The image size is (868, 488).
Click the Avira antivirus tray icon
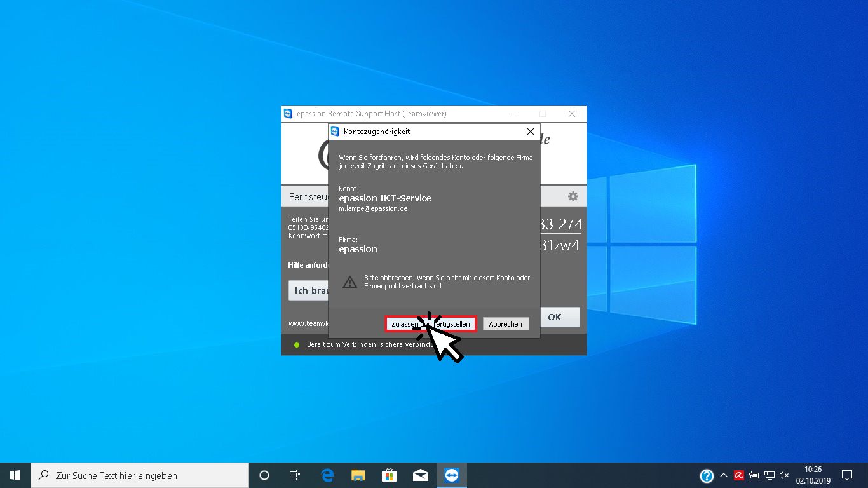tap(739, 475)
